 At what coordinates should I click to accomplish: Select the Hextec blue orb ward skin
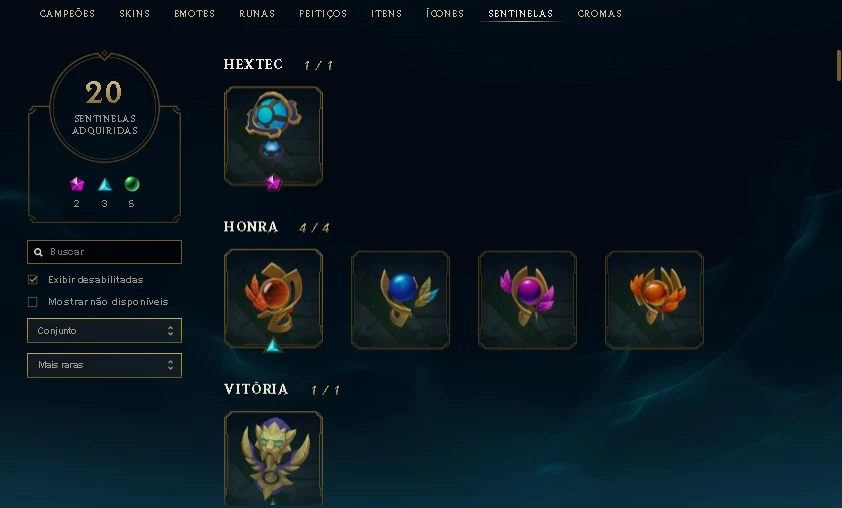[x=273, y=136]
